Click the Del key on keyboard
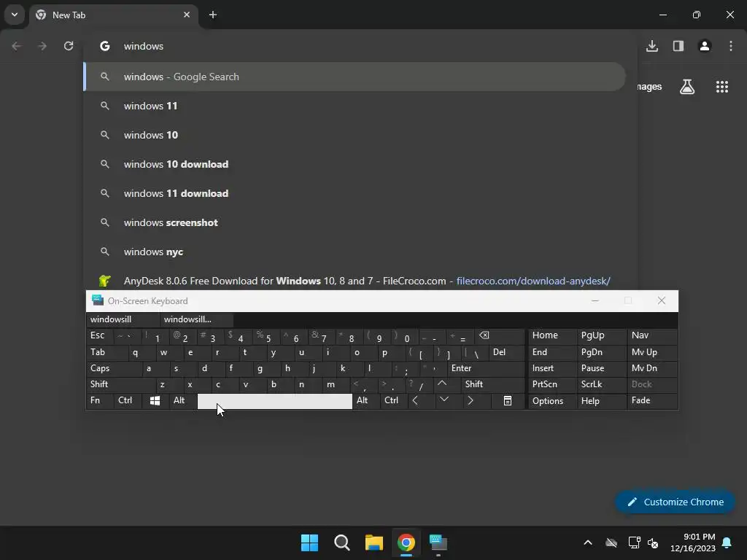747x560 pixels. (506, 352)
